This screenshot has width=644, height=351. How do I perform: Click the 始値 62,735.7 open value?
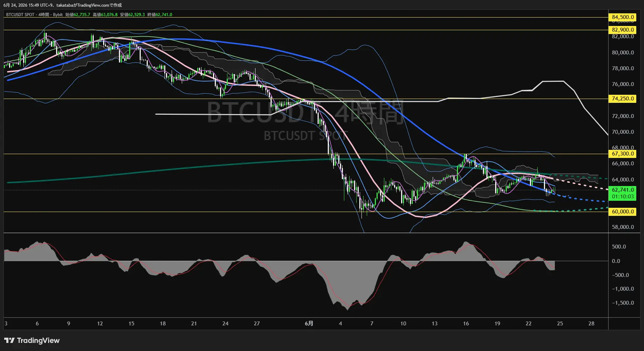click(x=78, y=15)
